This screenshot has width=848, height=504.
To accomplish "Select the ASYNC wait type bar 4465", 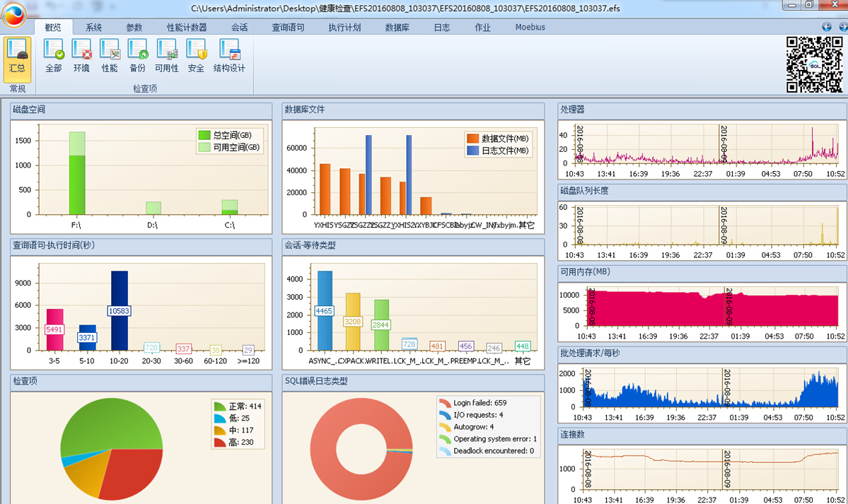I will [325, 310].
